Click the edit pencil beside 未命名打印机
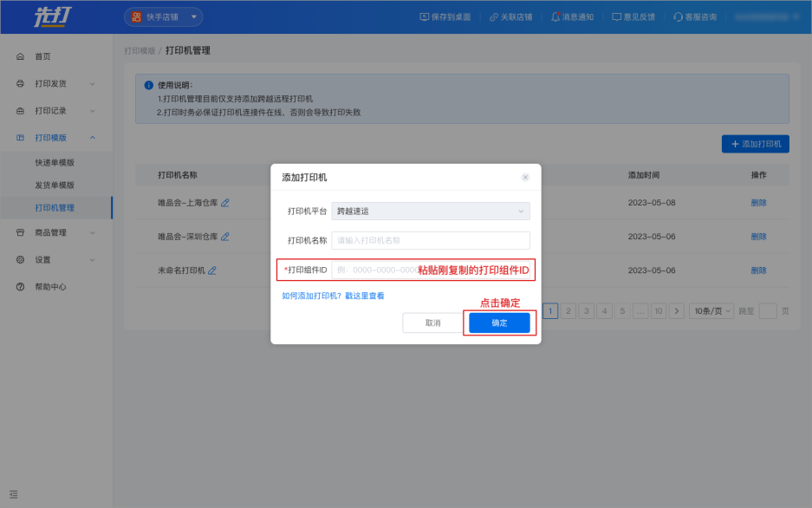The image size is (812, 508). click(212, 270)
